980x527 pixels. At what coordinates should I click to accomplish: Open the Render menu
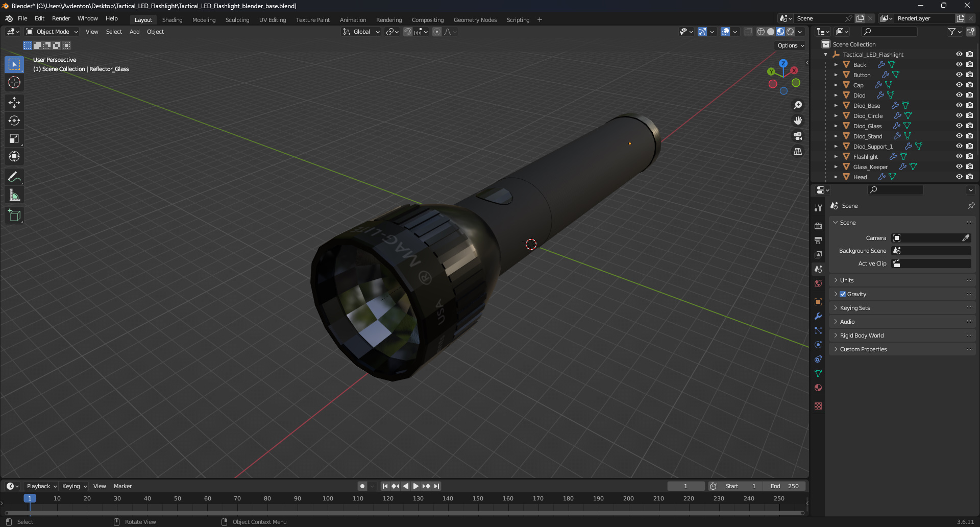(x=61, y=18)
